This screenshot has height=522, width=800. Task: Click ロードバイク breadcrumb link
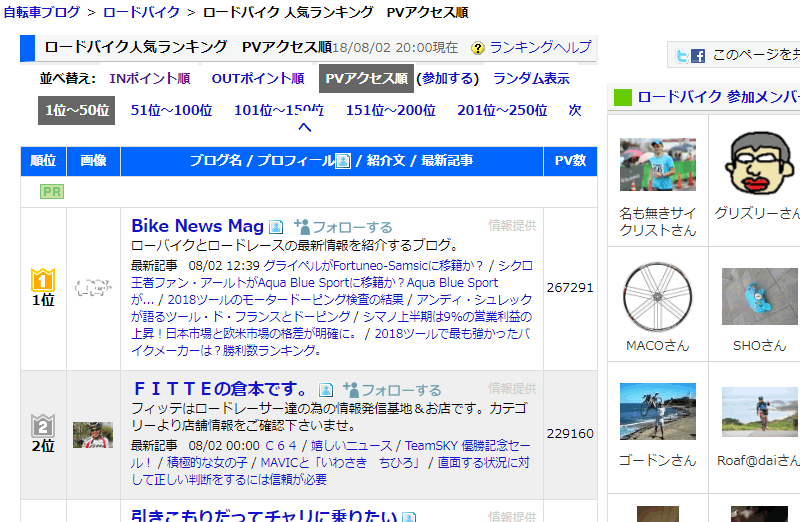(x=141, y=12)
